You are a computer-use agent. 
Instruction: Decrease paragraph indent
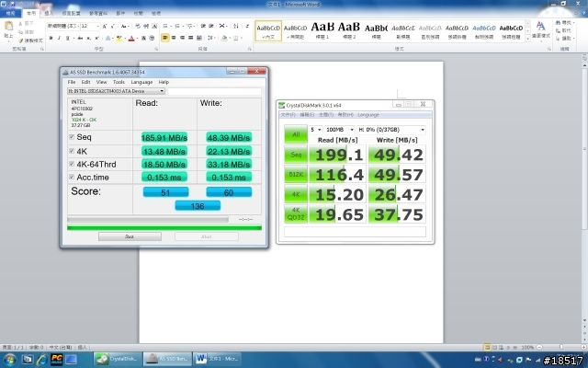203,26
